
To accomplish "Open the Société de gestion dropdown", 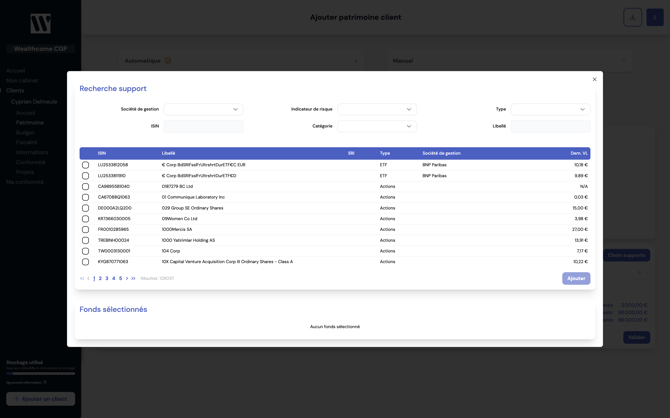I will [x=203, y=109].
